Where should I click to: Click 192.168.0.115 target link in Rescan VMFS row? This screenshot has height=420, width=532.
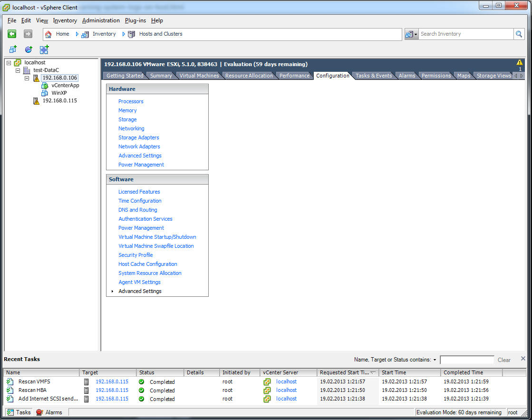tap(112, 381)
